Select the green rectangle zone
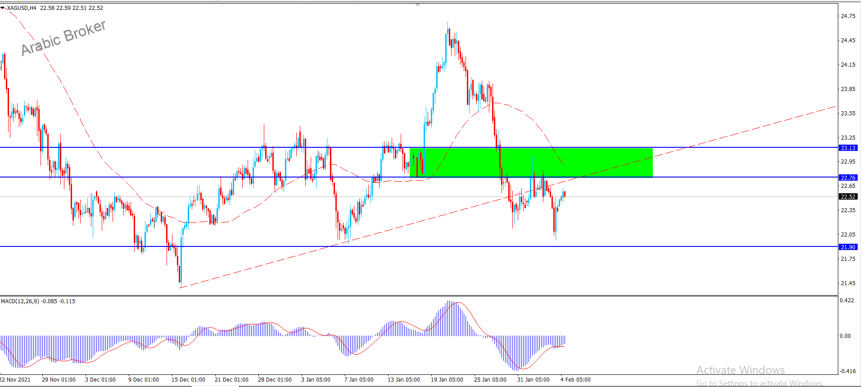The width and height of the screenshot is (868, 387). click(531, 163)
